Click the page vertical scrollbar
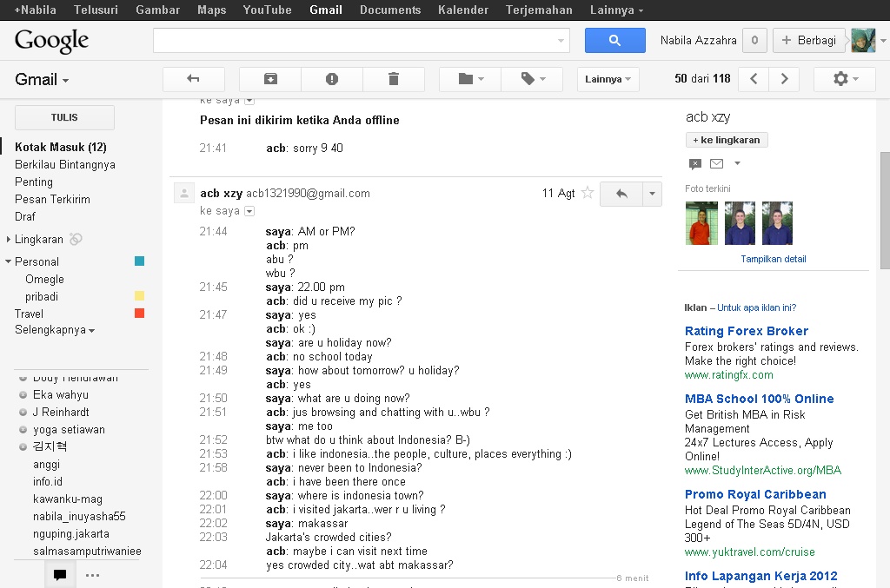890x588 pixels. coord(885,210)
